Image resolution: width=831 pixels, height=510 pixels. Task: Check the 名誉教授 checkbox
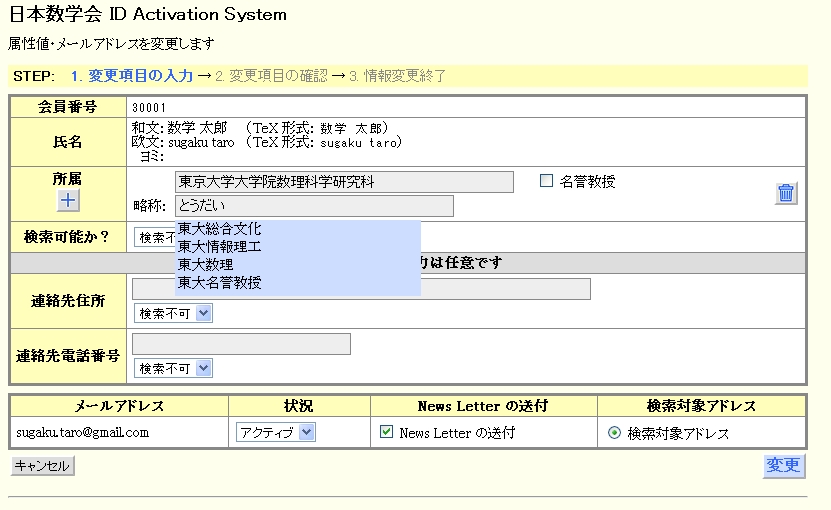coord(546,181)
